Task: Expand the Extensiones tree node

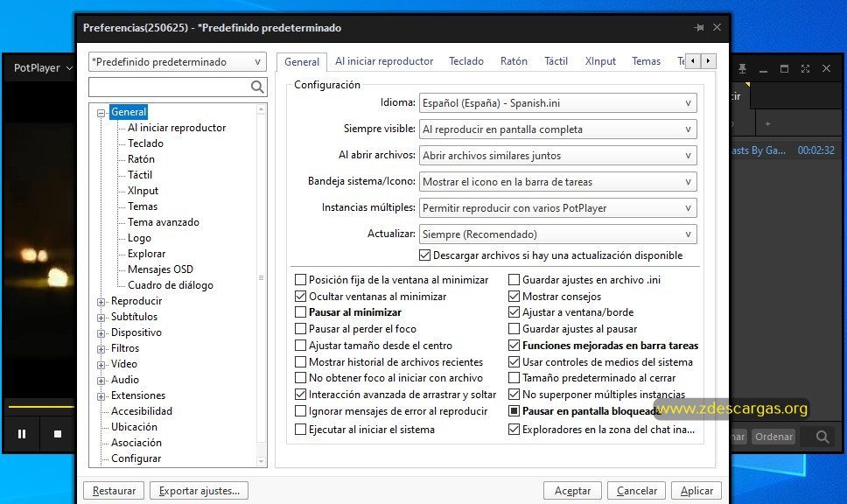Action: 101,396
